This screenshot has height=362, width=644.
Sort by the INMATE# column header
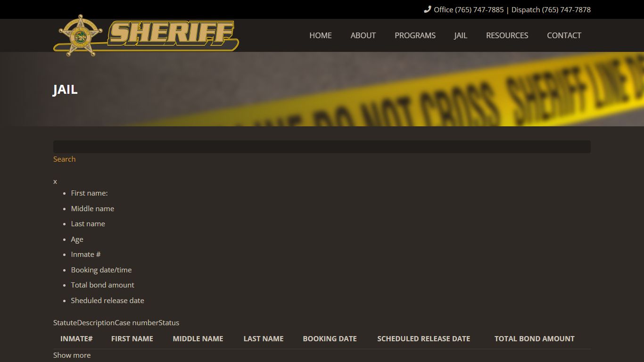tap(76, 338)
